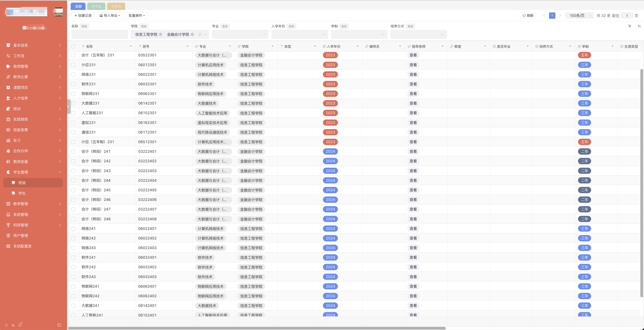The height and width of the screenshot is (330, 644).
Task: Click the sort arrows icon
Action: (639, 26)
